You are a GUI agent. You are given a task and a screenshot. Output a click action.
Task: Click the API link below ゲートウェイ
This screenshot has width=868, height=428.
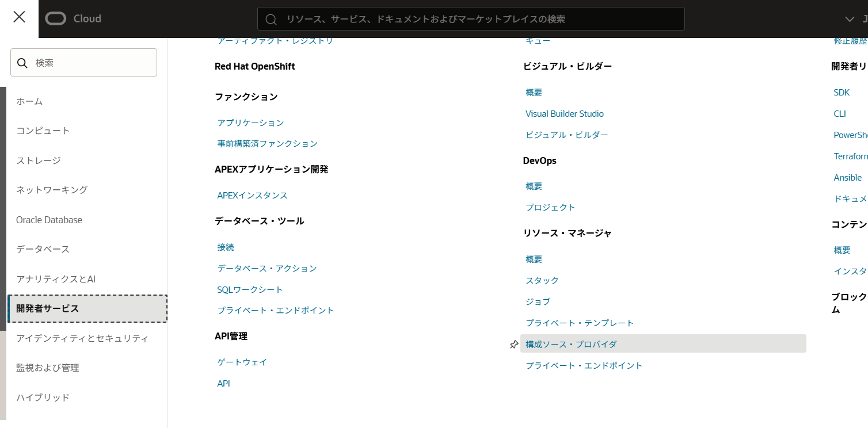[223, 384]
